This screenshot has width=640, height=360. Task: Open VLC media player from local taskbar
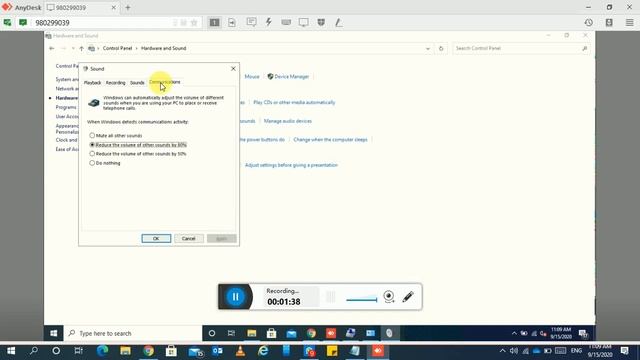click(240, 351)
